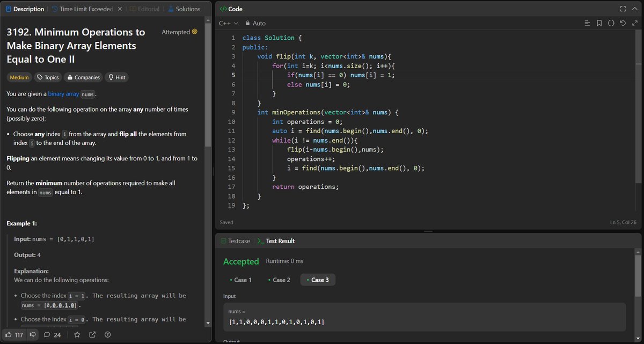Click the Runtime: 0 ms text
The width and height of the screenshot is (644, 344).
pyautogui.click(x=284, y=261)
